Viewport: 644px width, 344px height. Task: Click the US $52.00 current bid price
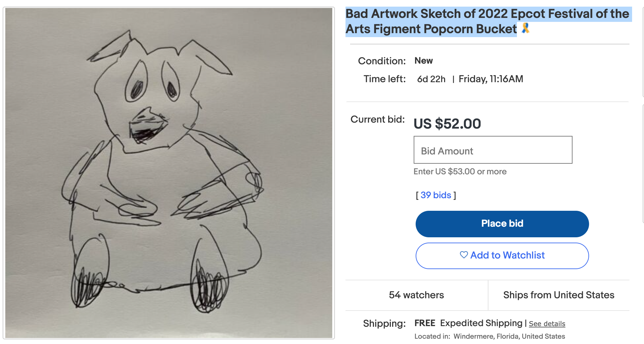pos(447,124)
